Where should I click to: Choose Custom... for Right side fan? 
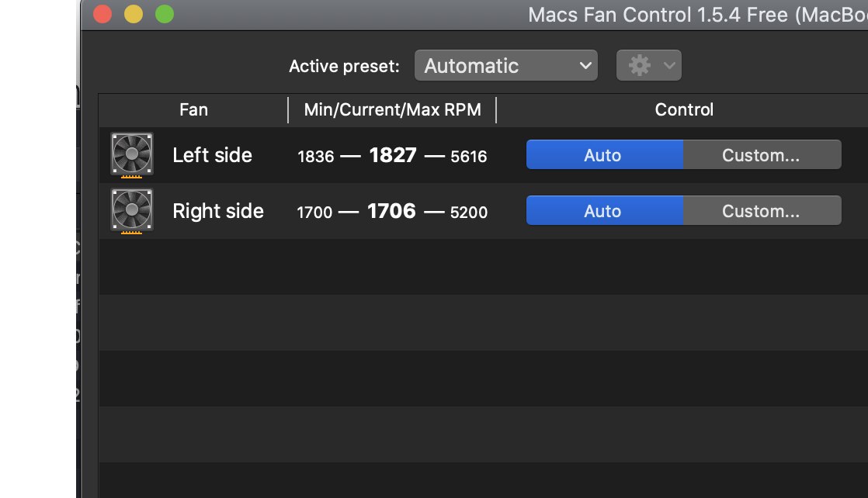tap(762, 210)
